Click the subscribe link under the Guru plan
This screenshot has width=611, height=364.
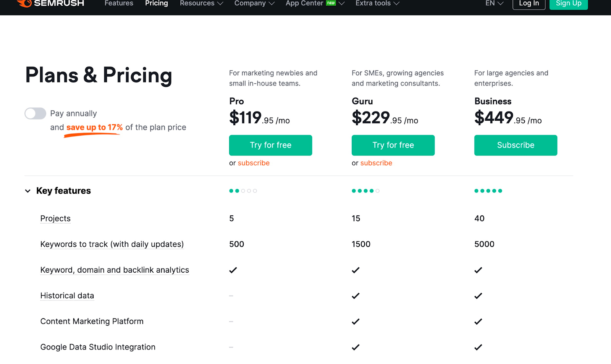click(376, 163)
